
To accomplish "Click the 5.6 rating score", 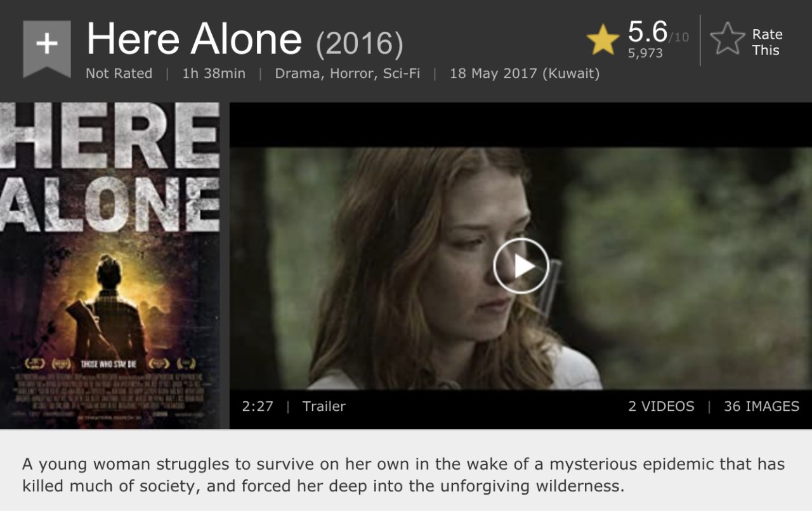I will (x=648, y=32).
